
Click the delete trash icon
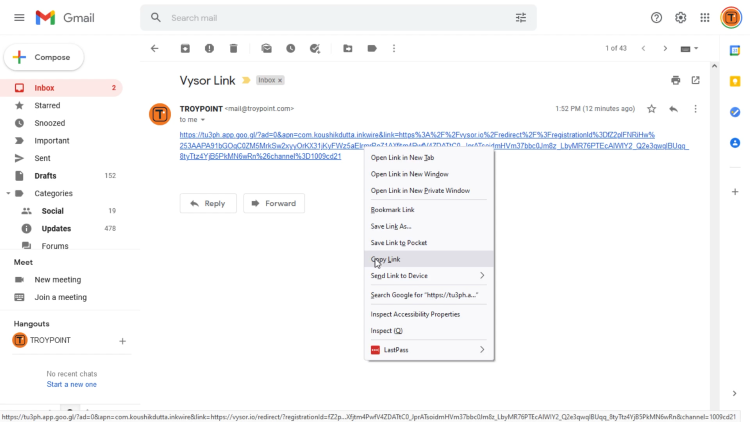pyautogui.click(x=233, y=48)
